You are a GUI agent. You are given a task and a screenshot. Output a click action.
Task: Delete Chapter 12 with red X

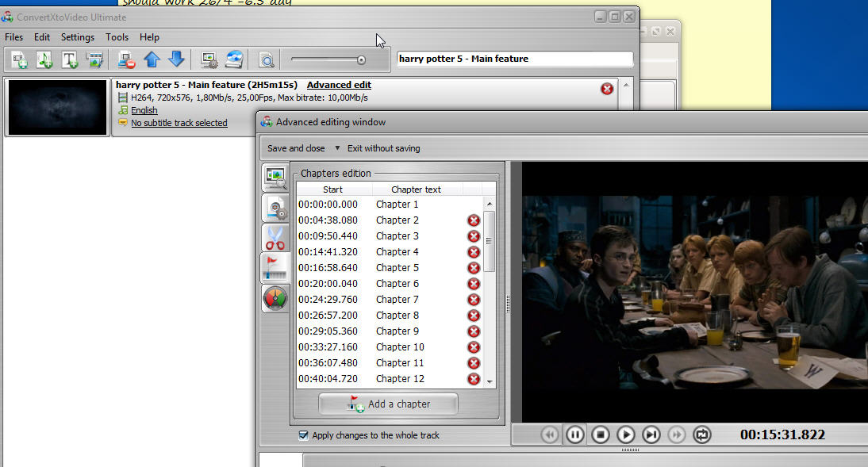[474, 379]
